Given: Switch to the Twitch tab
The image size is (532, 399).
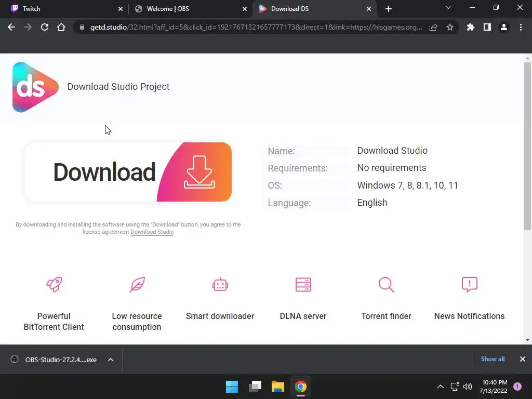Looking at the screenshot, I should (x=64, y=9).
